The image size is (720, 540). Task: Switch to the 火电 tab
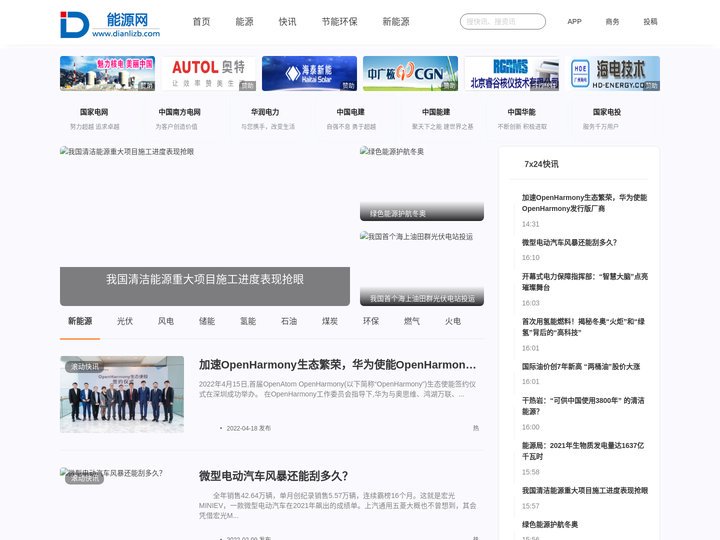(453, 321)
